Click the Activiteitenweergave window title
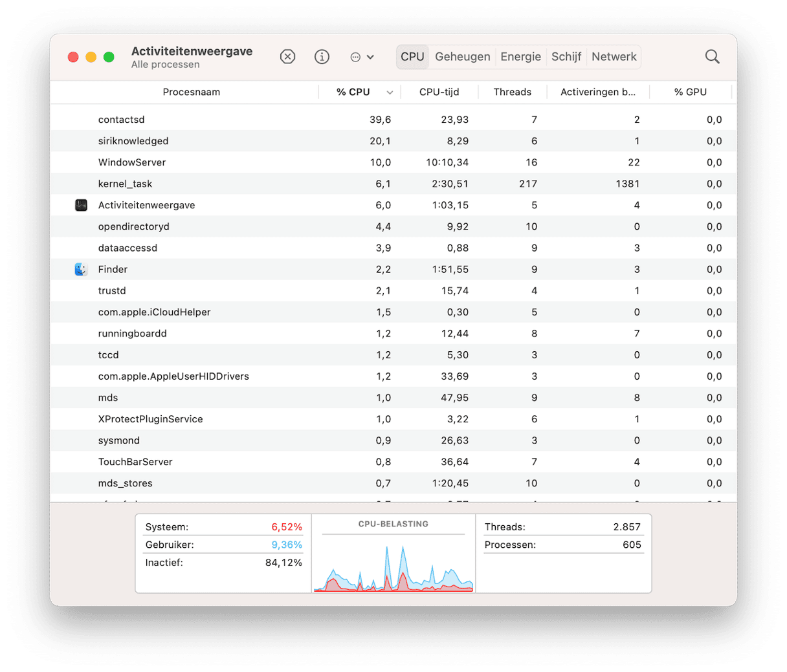Screen dimensions: 787x672 coord(192,51)
